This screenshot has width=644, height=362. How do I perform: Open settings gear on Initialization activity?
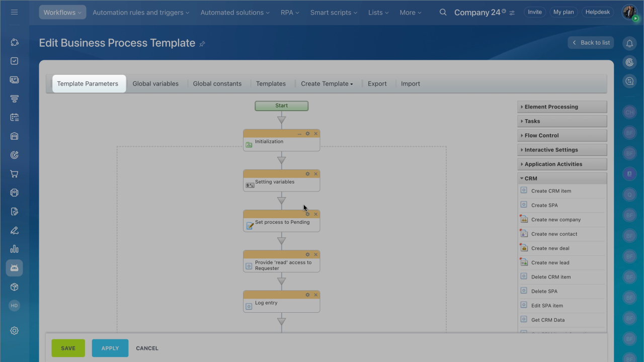pos(308,134)
